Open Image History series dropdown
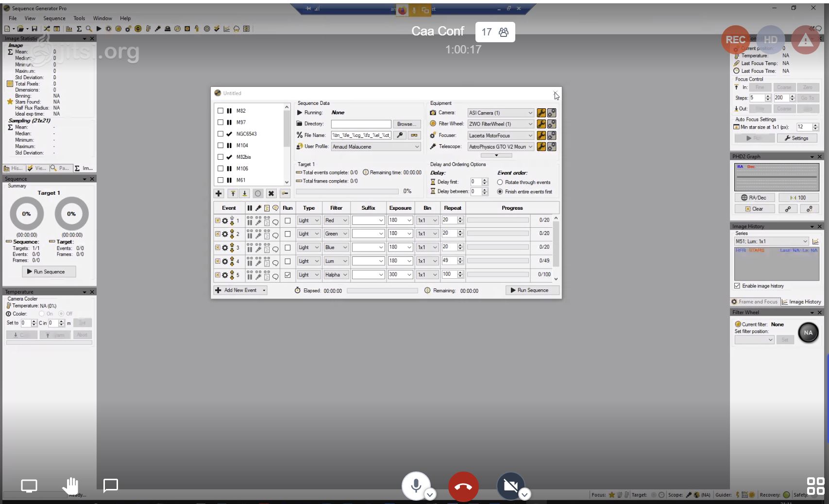This screenshot has height=504, width=829. coord(772,241)
